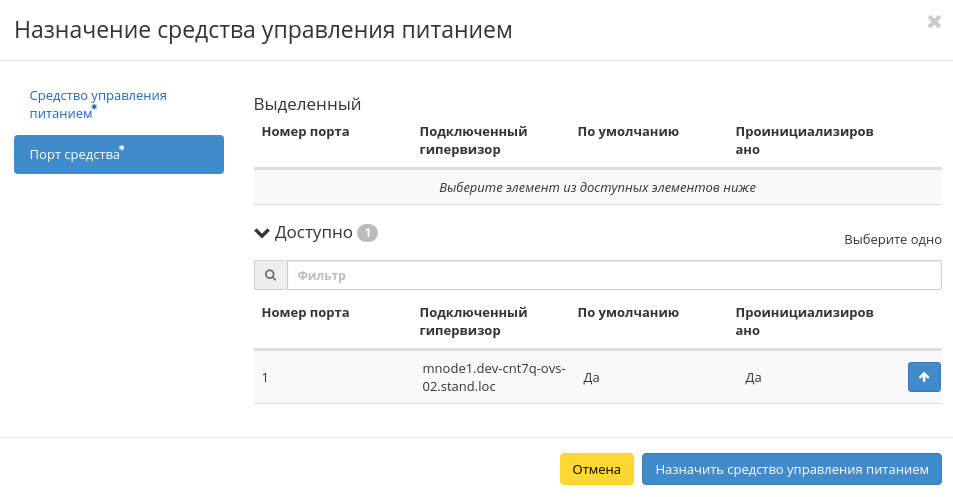The width and height of the screenshot is (953, 497).
Task: Click Номер порта header in Выделенный table
Action: [x=305, y=132]
